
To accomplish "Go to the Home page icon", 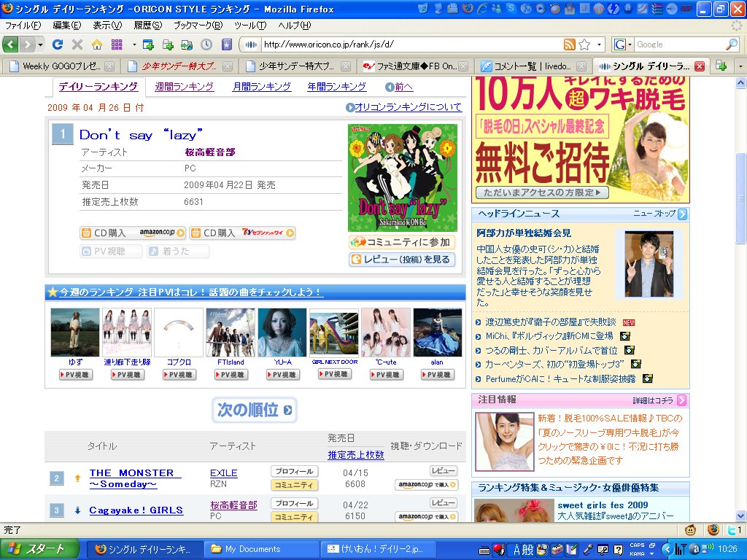I will [x=97, y=44].
